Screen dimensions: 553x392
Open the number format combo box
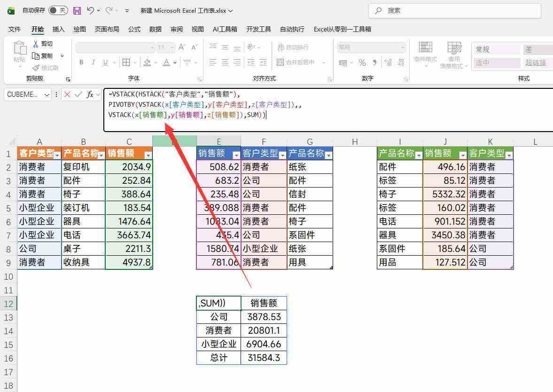pos(371,47)
